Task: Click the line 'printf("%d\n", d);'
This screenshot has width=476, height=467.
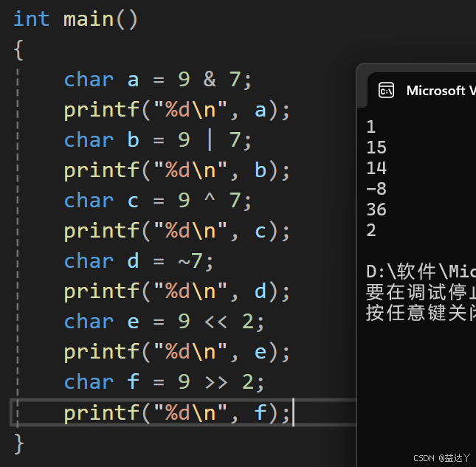Action: [177, 291]
